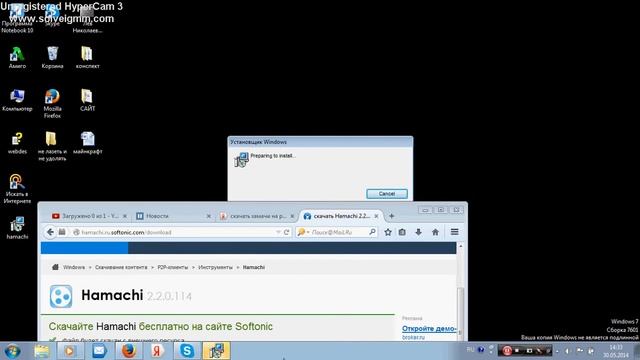Open the Откройте демо ad link

coord(429,329)
